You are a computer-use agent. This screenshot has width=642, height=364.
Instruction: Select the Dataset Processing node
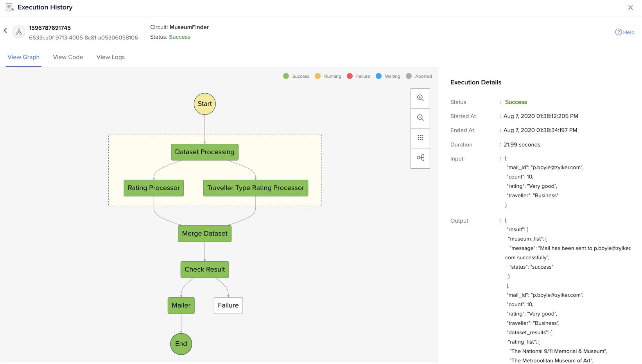click(x=204, y=152)
